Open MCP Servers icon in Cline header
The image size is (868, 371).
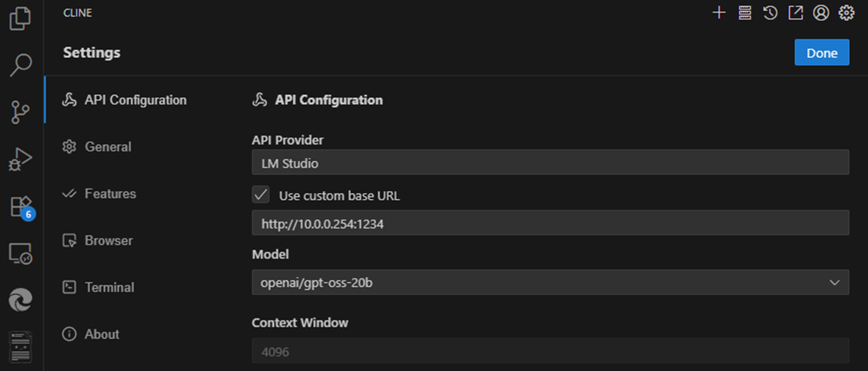click(x=744, y=13)
